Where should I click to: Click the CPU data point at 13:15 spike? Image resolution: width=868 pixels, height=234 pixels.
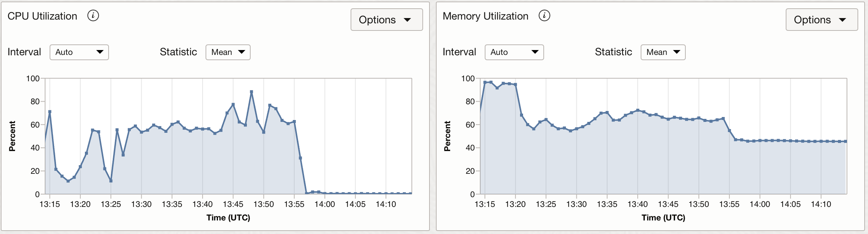50,112
